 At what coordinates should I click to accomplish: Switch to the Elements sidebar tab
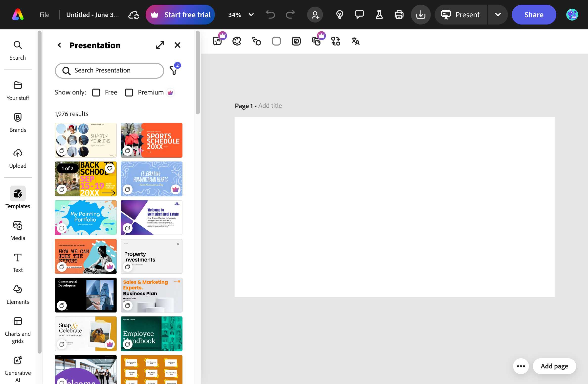(18, 294)
